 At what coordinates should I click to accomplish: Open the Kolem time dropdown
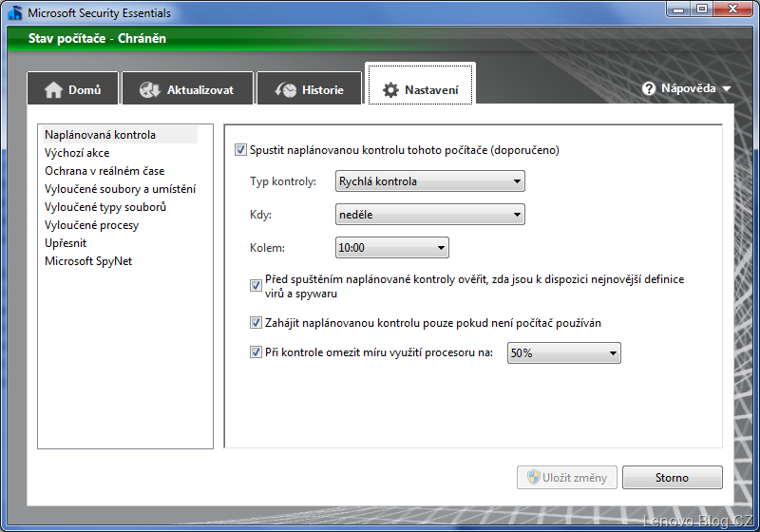392,248
